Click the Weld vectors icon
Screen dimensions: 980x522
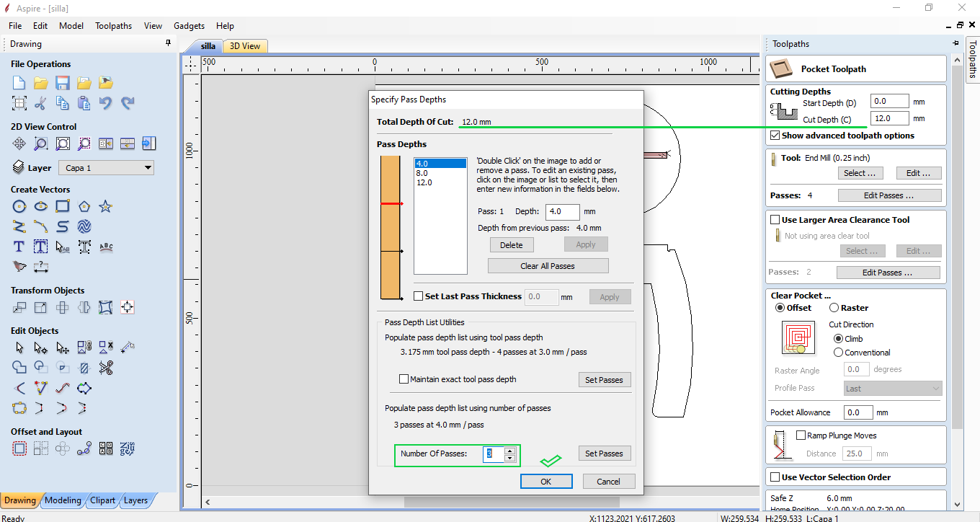pos(19,368)
